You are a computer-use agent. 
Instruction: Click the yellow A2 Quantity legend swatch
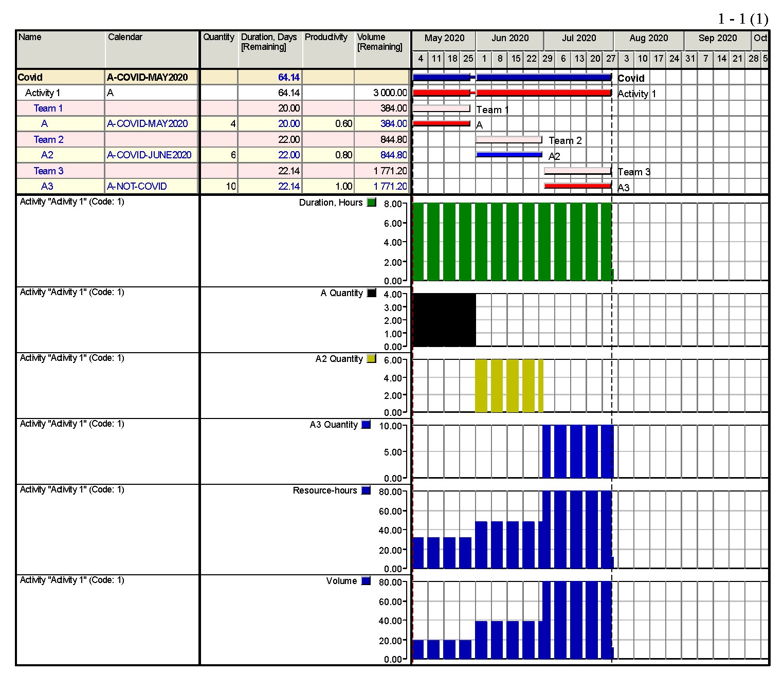[x=372, y=359]
